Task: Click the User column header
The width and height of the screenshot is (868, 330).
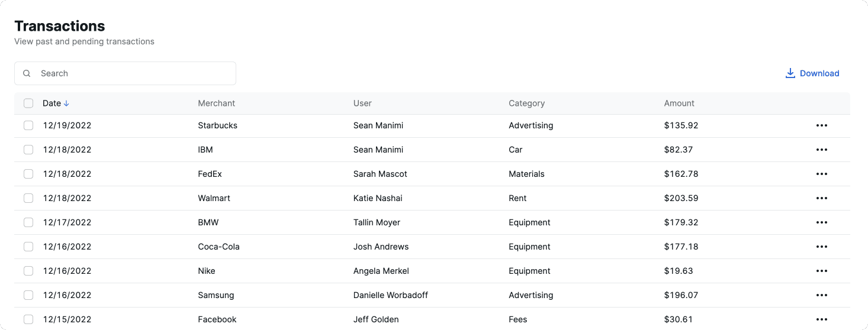Action: tap(362, 103)
